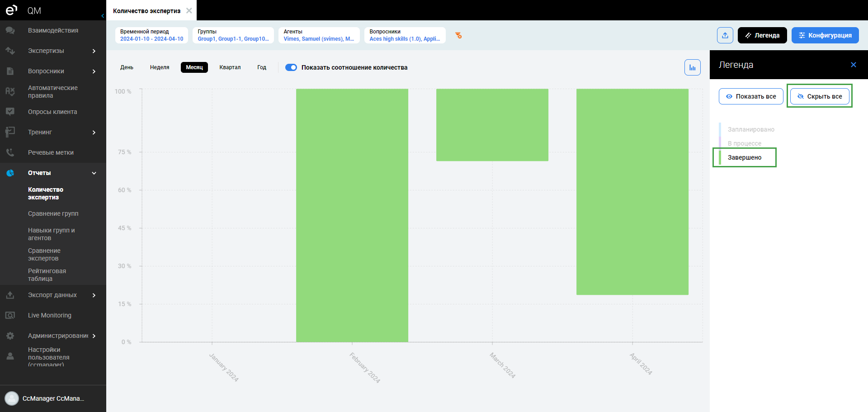Click the Легенда button
Screen dimensions: 868x412
[x=762, y=35]
